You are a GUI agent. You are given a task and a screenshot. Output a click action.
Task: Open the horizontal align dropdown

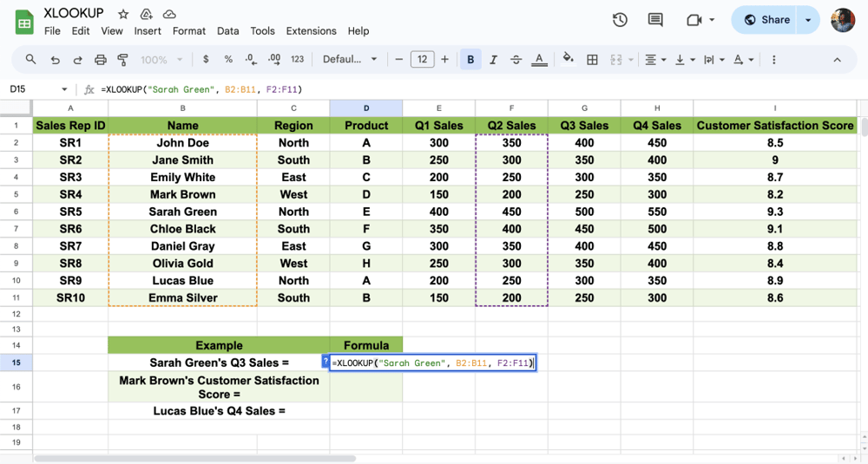[654, 60]
